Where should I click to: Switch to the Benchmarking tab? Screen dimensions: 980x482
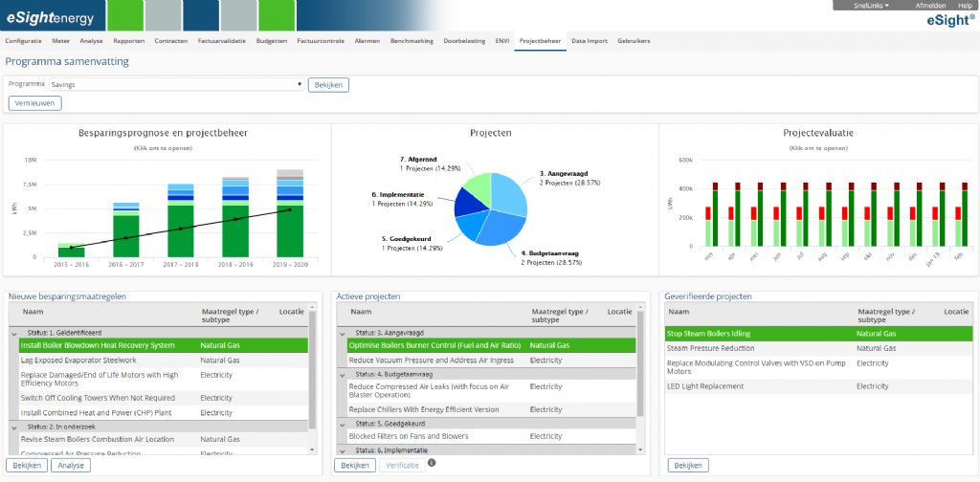coord(412,41)
